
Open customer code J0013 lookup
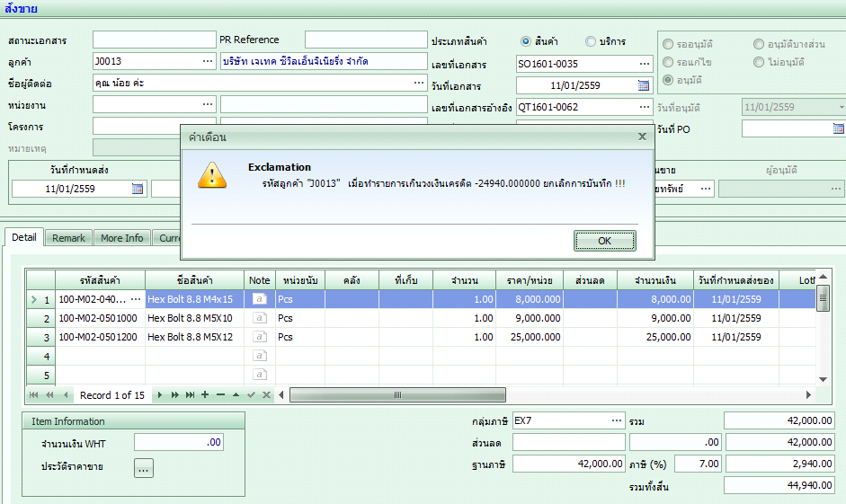[x=209, y=61]
